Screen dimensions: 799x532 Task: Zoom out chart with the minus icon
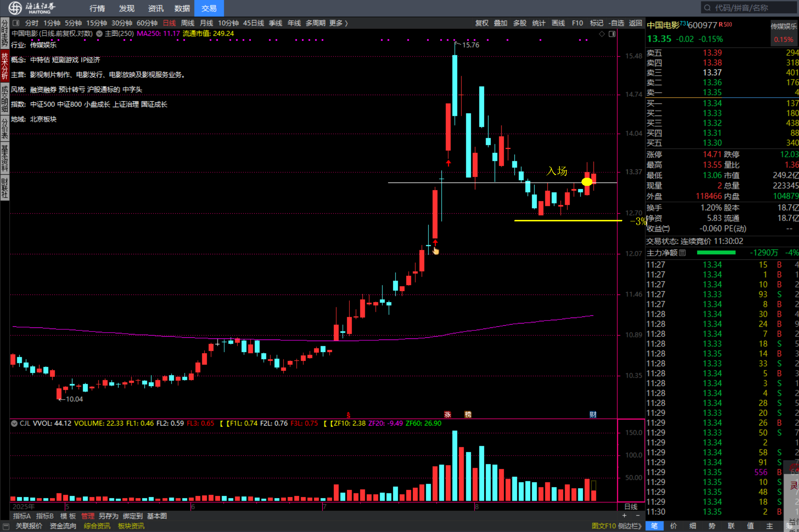[638, 516]
